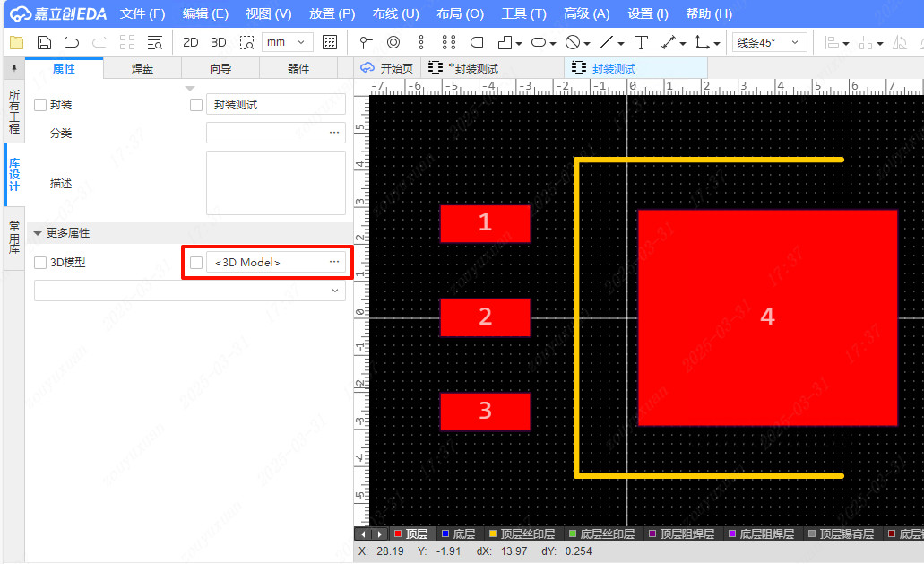Screen dimensions: 924x564
Task: Toggle the grid display icon
Action: point(330,42)
